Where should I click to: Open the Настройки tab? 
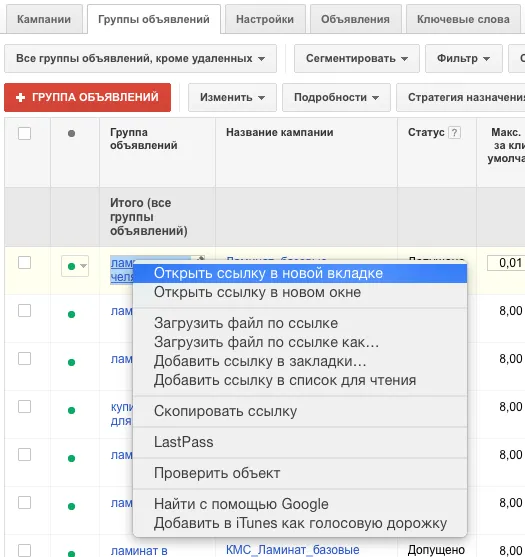tap(265, 19)
